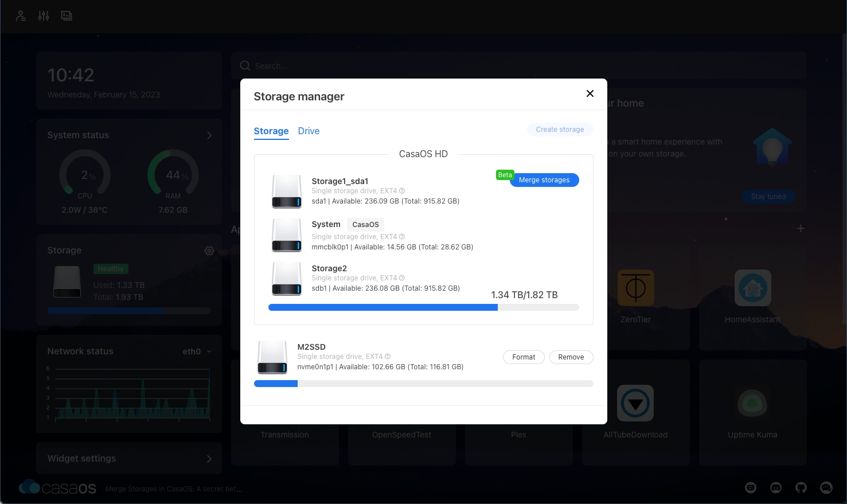Click the Healthy status badge
Image resolution: width=847 pixels, height=504 pixels.
pos(111,269)
